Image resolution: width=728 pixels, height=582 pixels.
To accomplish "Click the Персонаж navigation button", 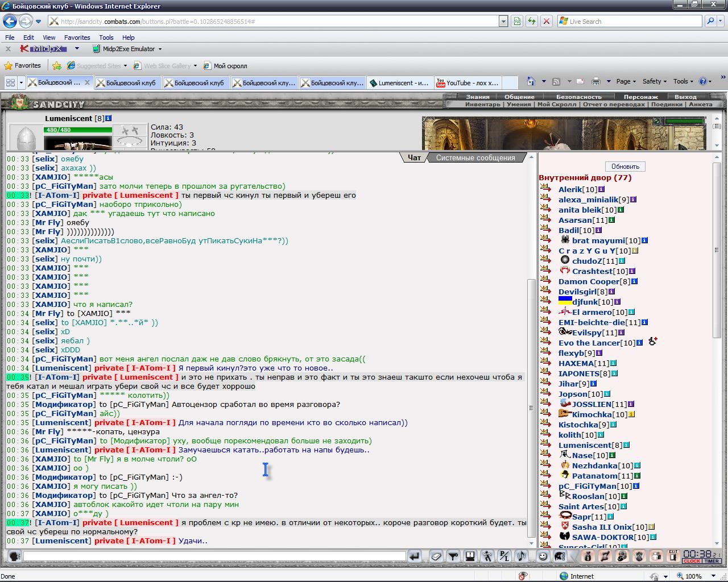I will (640, 97).
